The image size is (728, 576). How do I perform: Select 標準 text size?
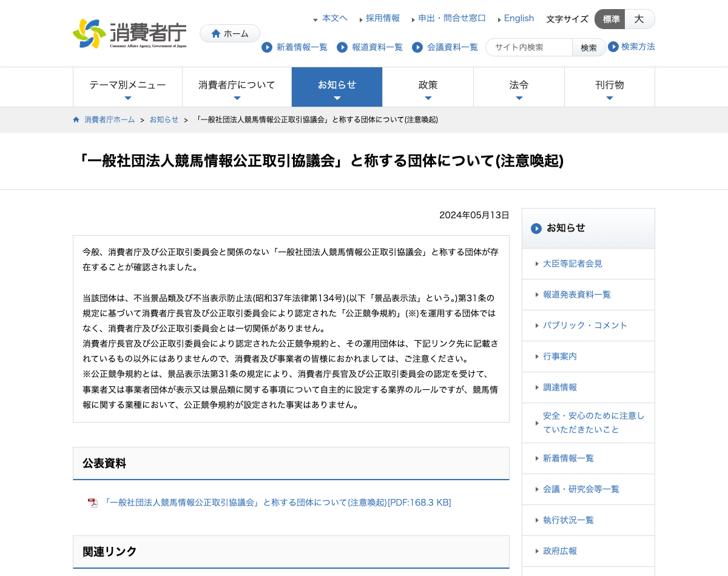(610, 19)
